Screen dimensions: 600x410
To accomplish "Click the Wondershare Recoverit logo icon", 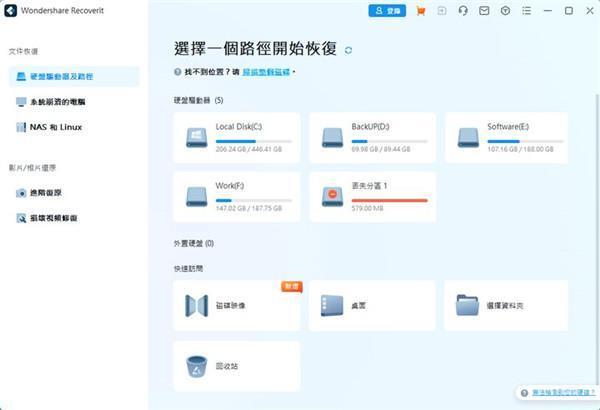I will click(10, 11).
